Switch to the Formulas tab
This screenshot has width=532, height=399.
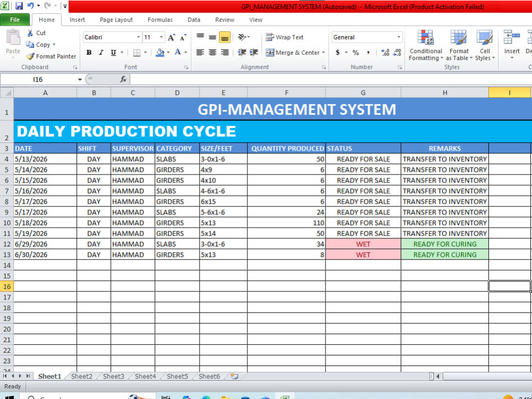tap(160, 20)
